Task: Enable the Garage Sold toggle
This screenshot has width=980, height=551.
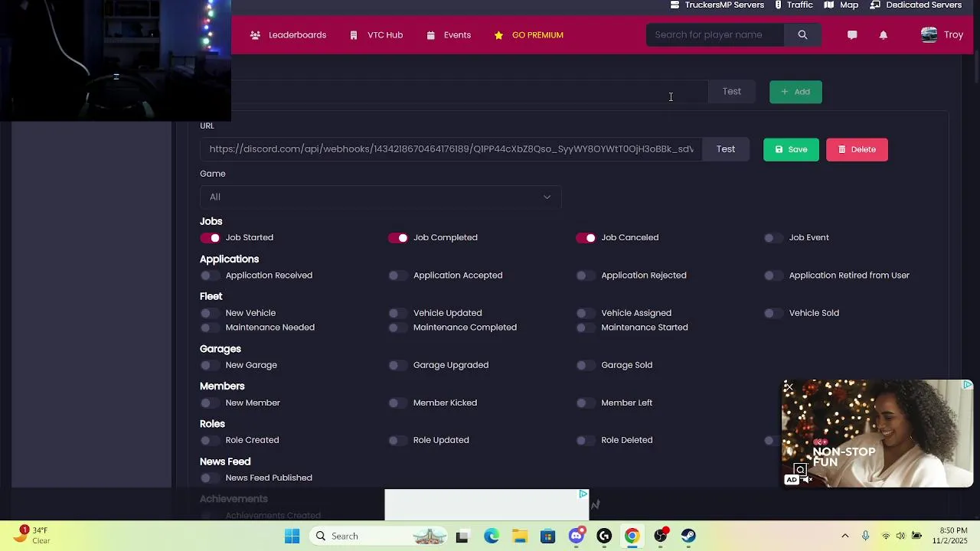Action: pyautogui.click(x=586, y=365)
